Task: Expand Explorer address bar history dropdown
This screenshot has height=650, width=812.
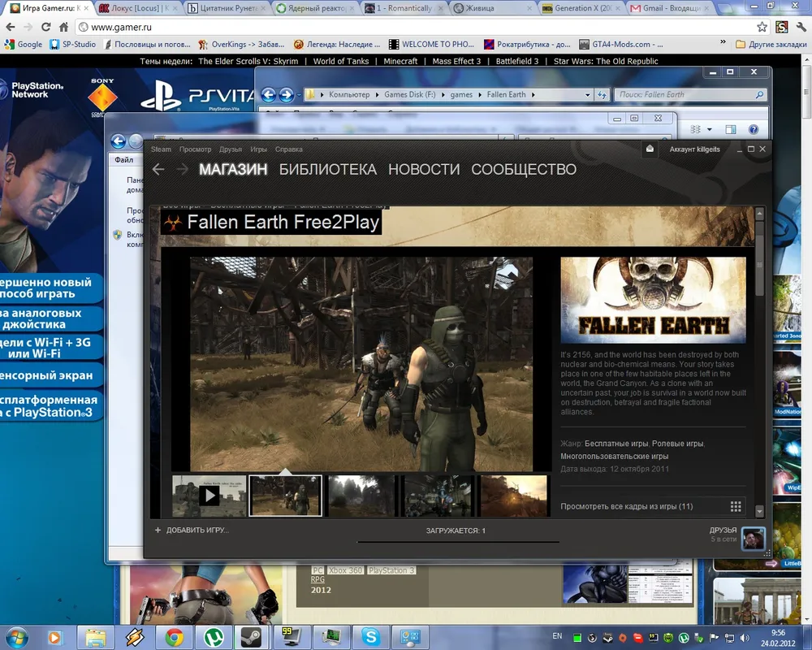Action: pyautogui.click(x=589, y=95)
